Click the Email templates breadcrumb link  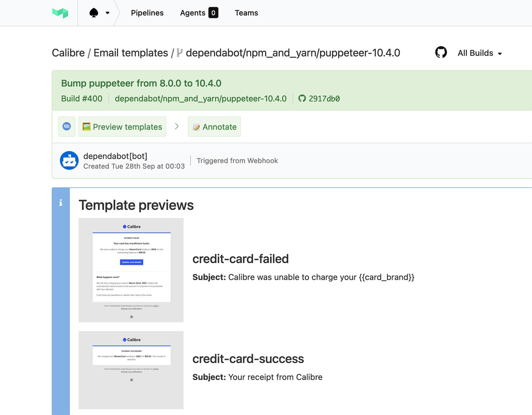click(130, 52)
